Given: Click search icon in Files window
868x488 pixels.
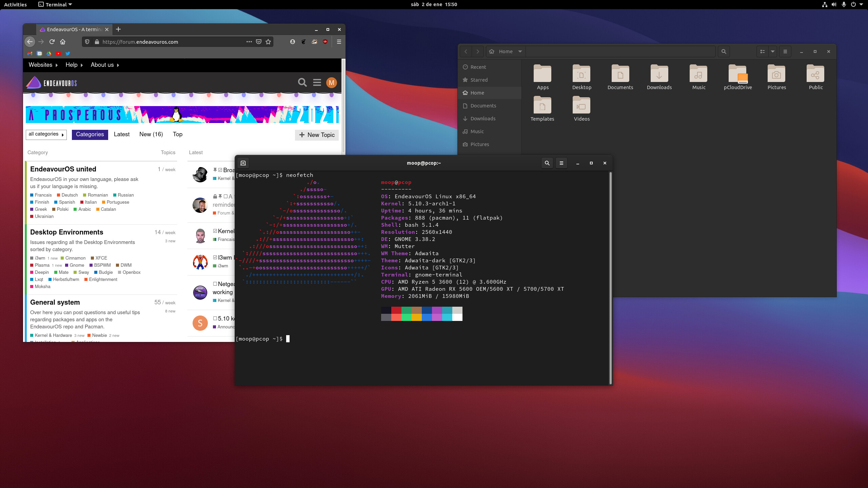Looking at the screenshot, I should (724, 52).
